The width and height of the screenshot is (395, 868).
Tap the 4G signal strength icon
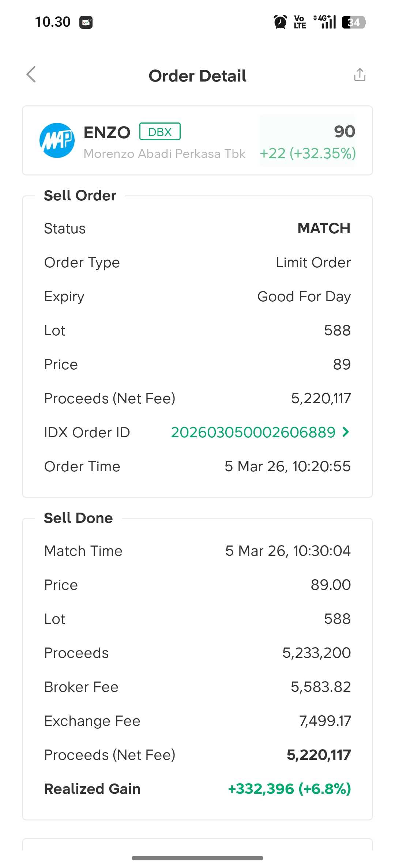coord(325,22)
